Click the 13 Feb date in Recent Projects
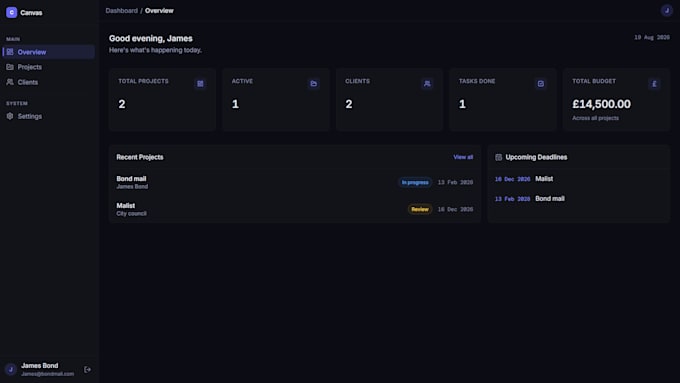The height and width of the screenshot is (383, 680). [455, 182]
